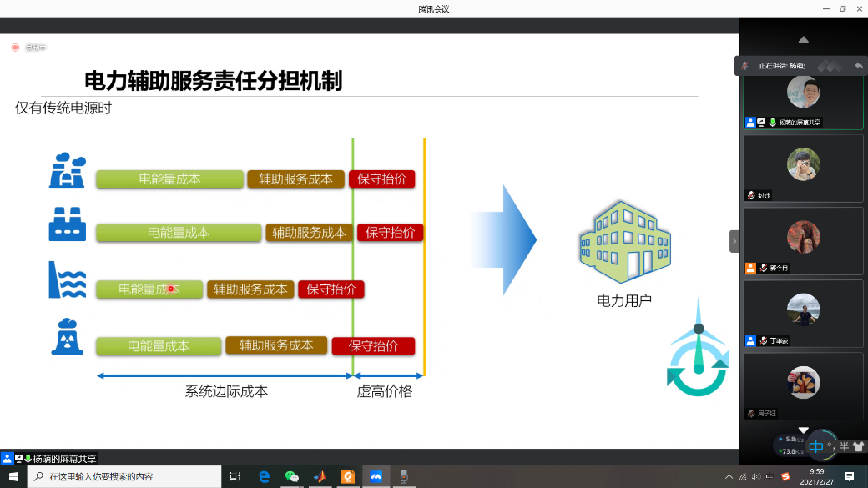Open WeChat from the taskbar
The width and height of the screenshot is (868, 488).
click(x=291, y=476)
